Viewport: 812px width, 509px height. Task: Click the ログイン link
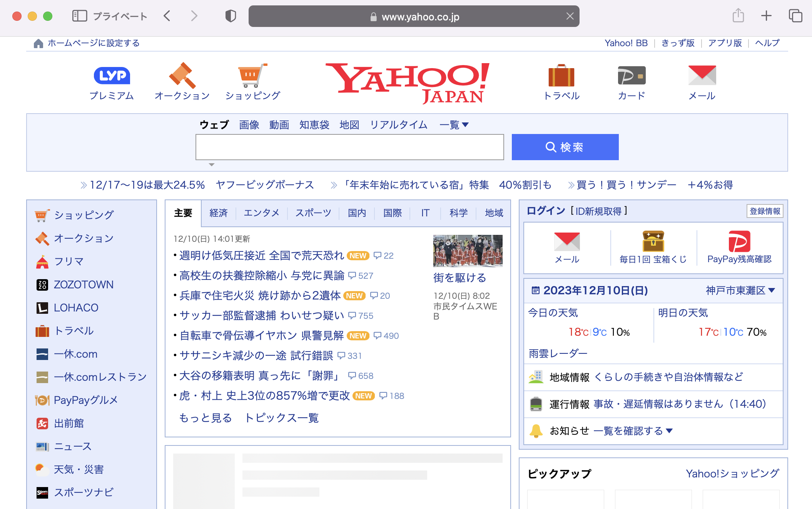tap(546, 211)
